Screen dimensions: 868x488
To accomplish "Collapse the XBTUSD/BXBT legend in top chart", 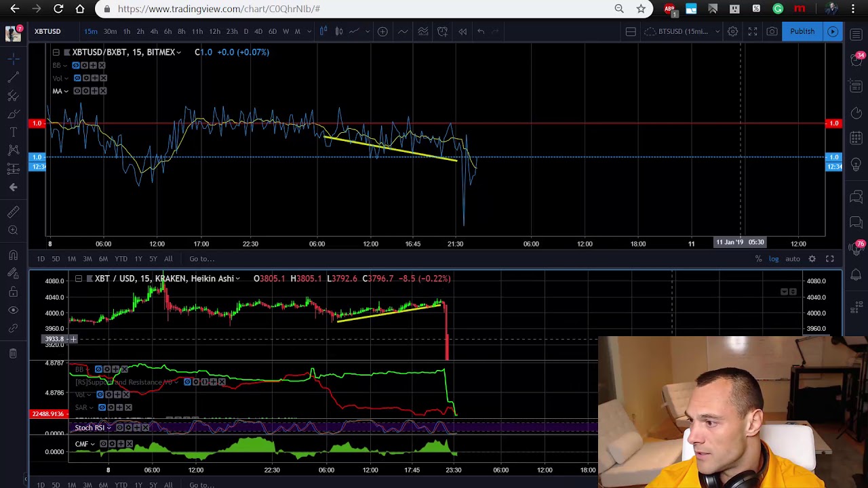I will pos(56,52).
